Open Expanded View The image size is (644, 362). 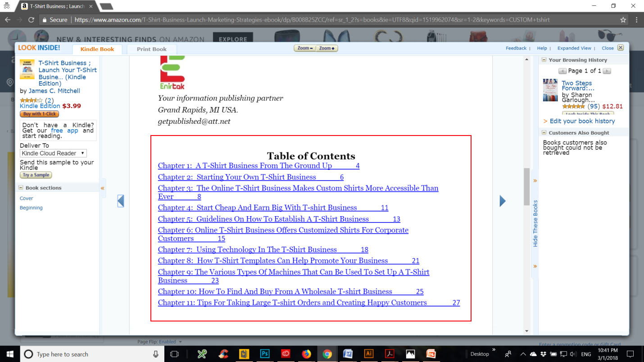[574, 48]
